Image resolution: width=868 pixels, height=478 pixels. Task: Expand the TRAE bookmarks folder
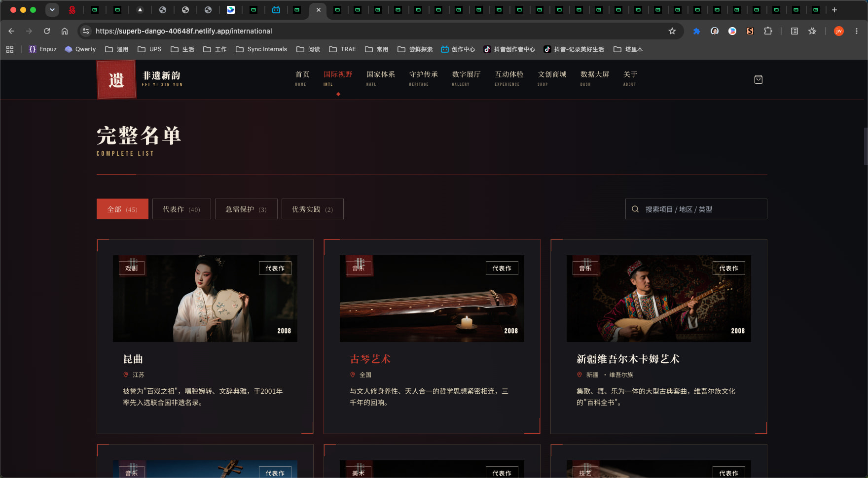click(x=342, y=49)
